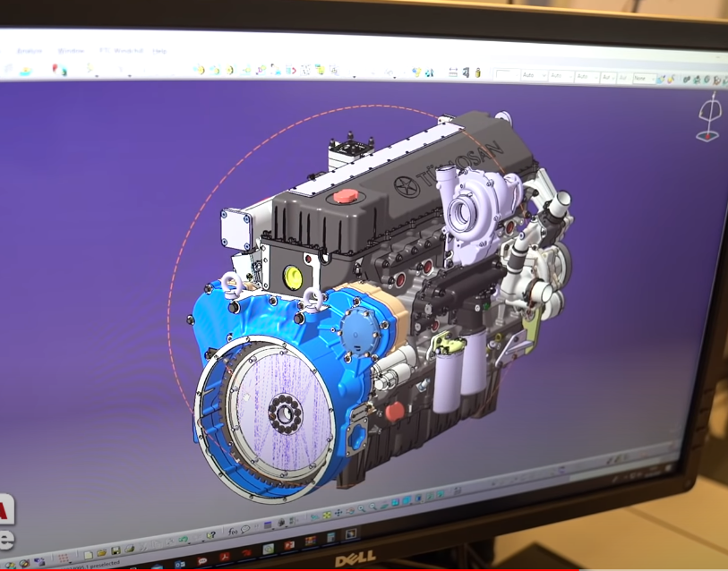
Task: Open the 'None' dropdown in the top toolbar
Action: (644, 79)
